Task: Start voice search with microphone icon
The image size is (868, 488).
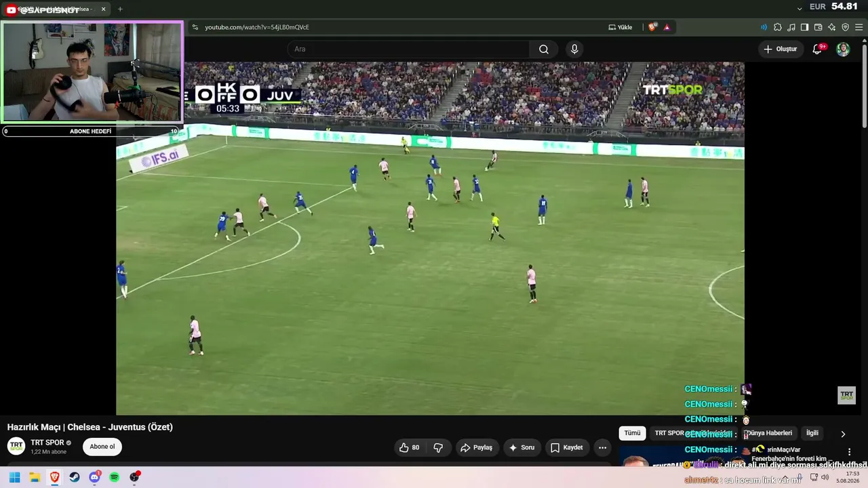Action: (574, 49)
